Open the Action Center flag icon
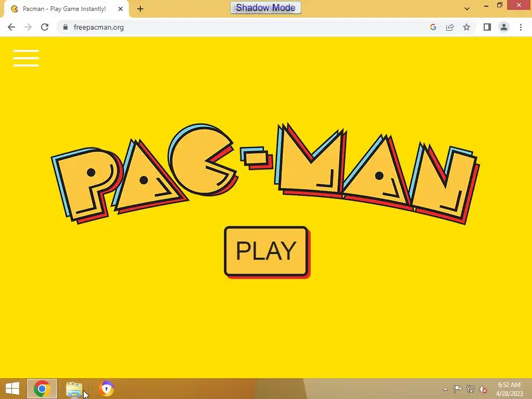The image size is (532, 399). [458, 389]
